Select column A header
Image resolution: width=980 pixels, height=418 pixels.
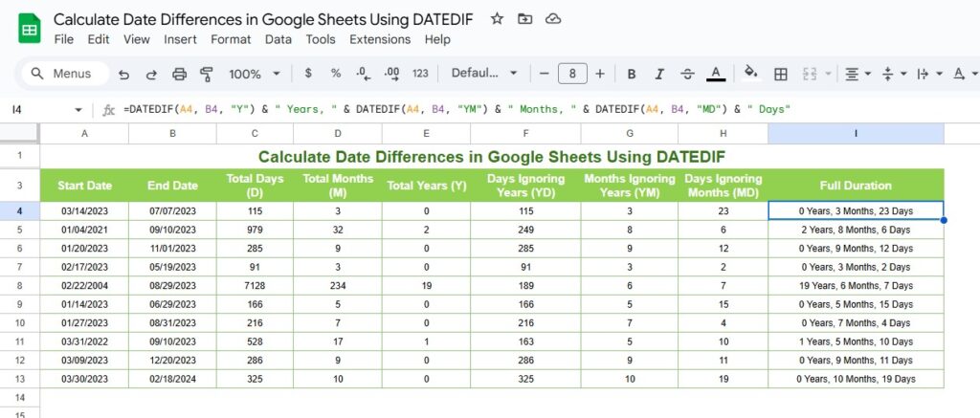[x=84, y=133]
